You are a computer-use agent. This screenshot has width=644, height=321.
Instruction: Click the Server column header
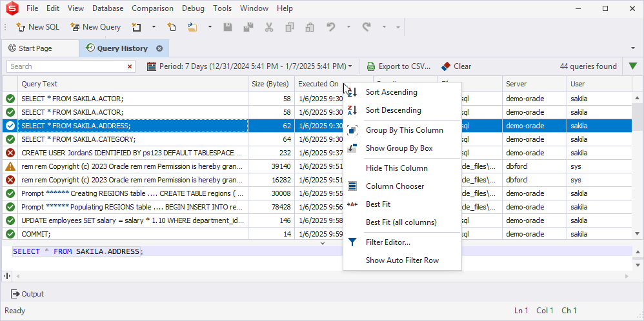534,84
